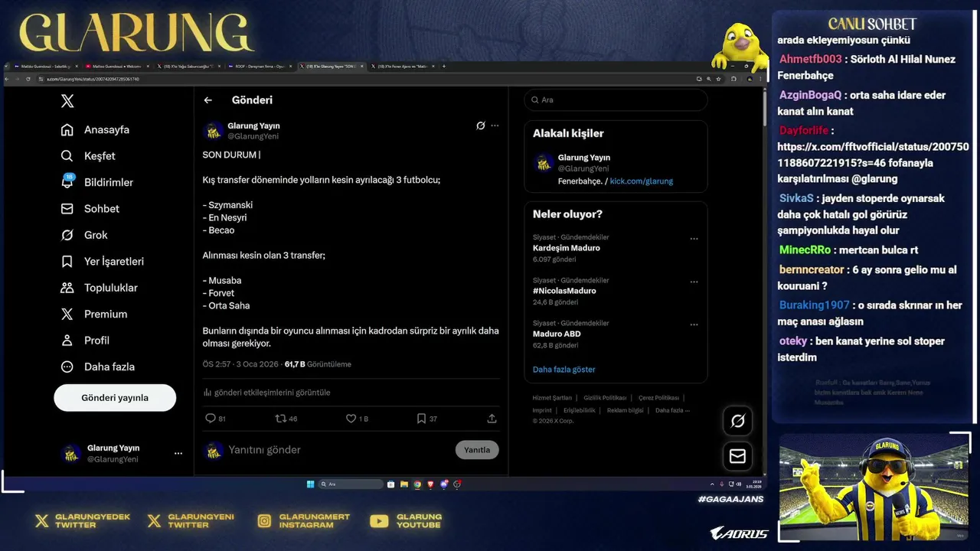Click the X logo in the sidebar
This screenshot has height=551, width=980.
[x=67, y=100]
